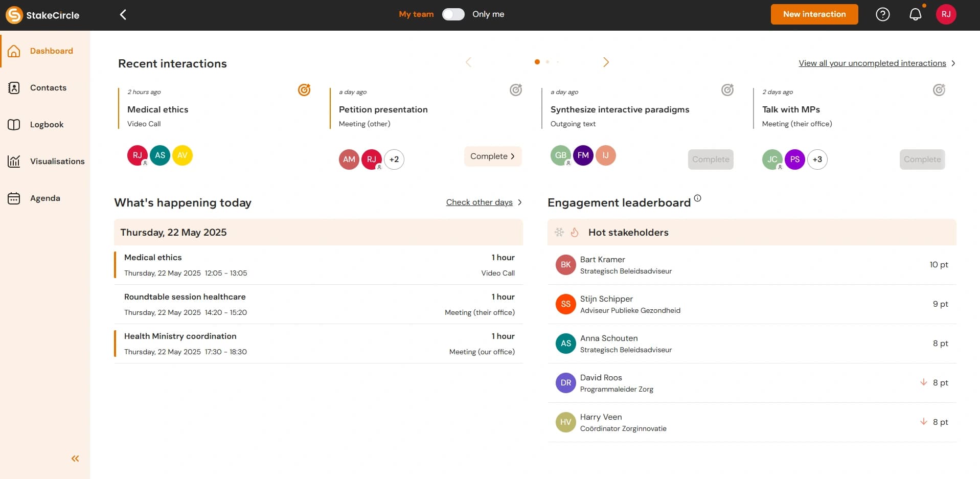Click the target icon on Talk with MPs card
The image size is (980, 479).
coord(939,90)
